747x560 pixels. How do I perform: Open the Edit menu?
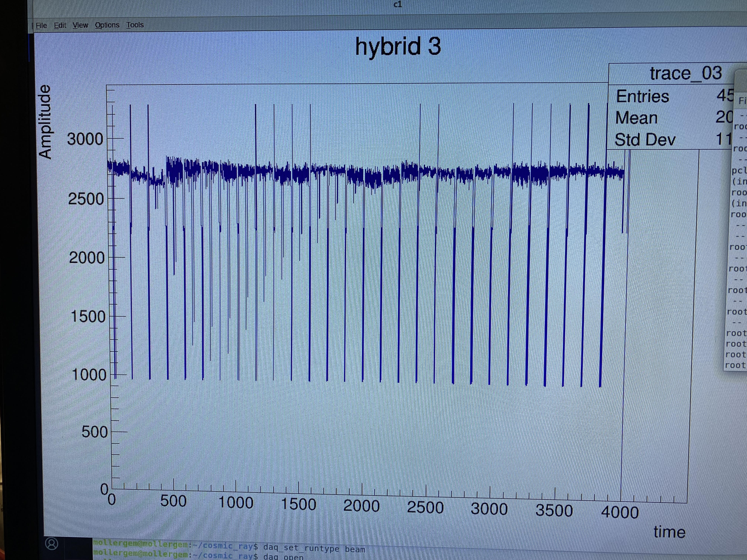click(x=60, y=26)
